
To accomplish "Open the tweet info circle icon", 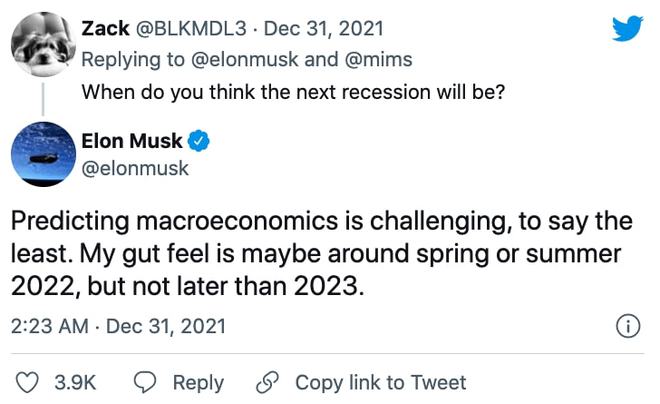I will [627, 326].
